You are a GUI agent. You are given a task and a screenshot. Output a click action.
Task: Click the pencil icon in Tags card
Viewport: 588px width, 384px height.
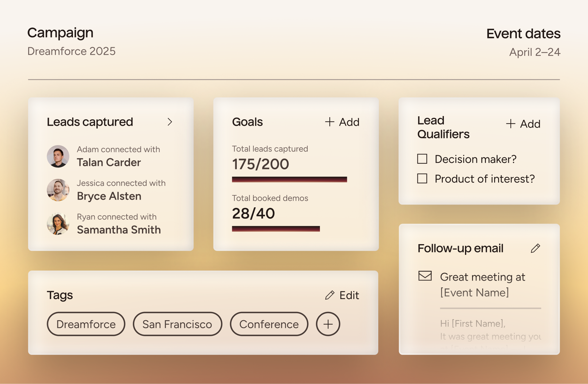click(x=330, y=295)
